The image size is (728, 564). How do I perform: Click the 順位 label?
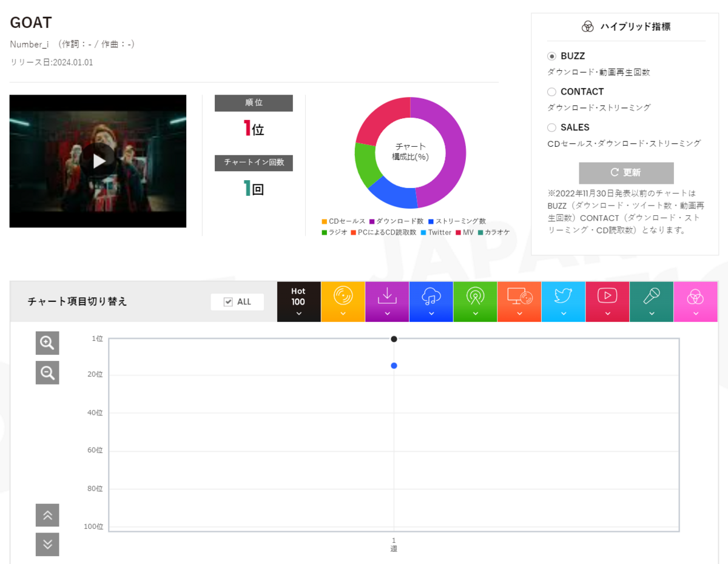click(x=254, y=103)
